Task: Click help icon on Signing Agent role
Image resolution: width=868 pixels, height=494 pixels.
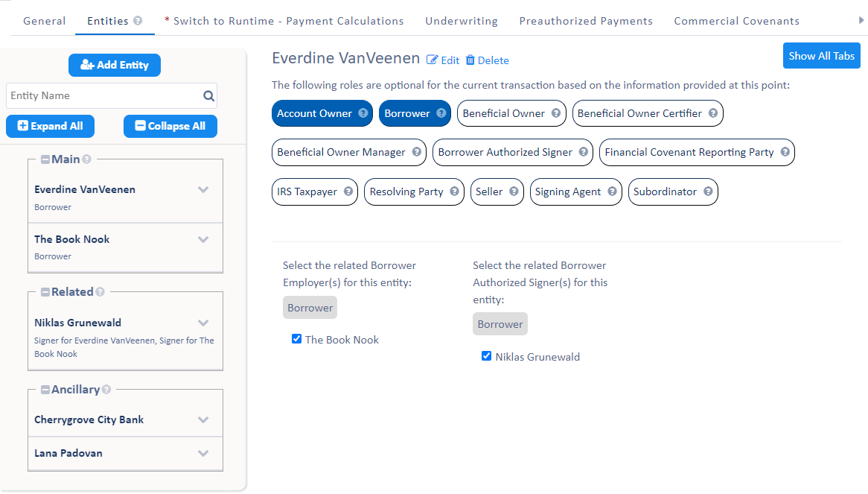Action: (x=612, y=191)
